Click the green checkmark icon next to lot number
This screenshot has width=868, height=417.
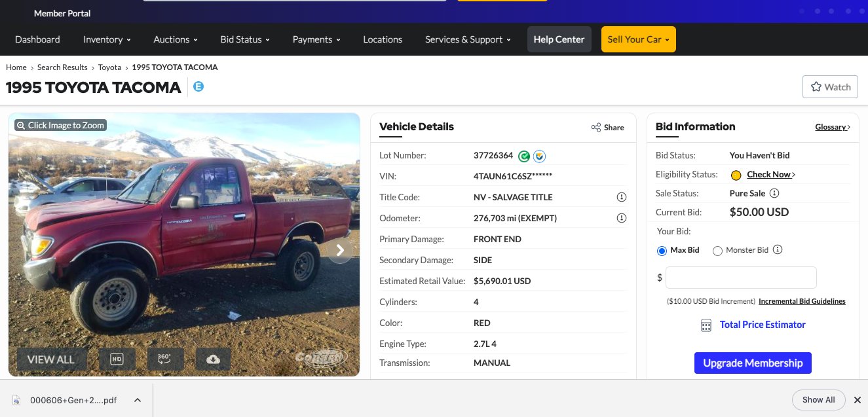pyautogui.click(x=524, y=156)
